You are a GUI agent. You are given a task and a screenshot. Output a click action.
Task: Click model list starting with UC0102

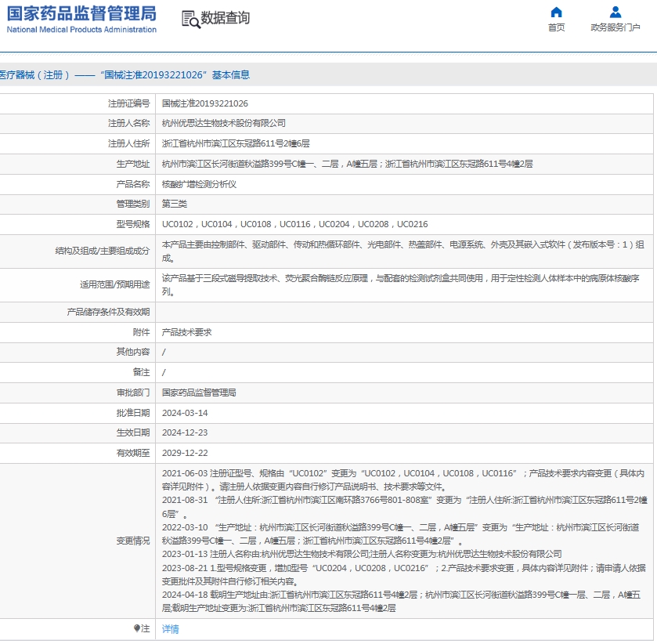295,224
